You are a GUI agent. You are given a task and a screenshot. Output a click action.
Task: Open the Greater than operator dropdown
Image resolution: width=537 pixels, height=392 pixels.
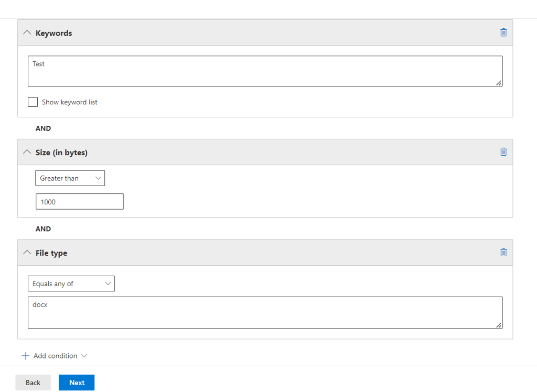[70, 178]
